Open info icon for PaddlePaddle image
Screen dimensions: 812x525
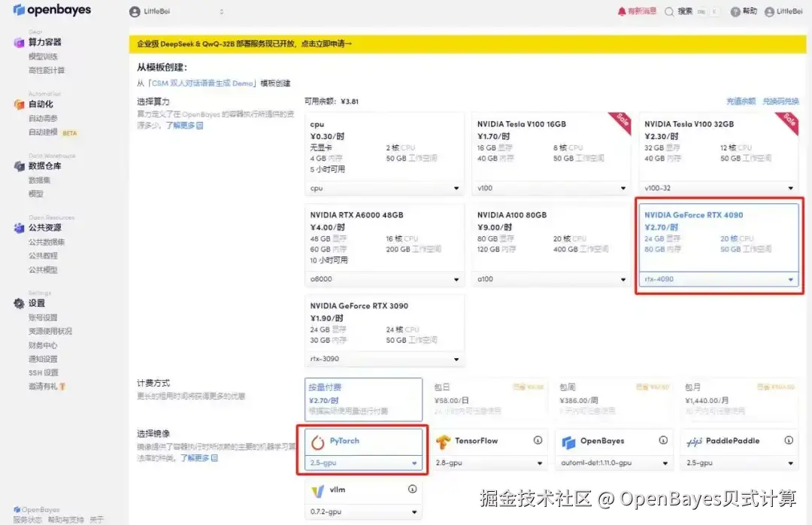[x=788, y=440]
